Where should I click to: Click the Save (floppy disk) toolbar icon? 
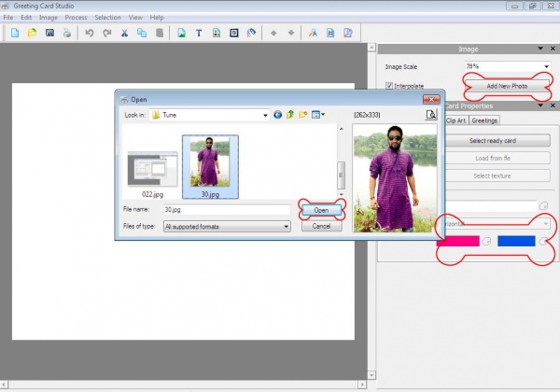[x=49, y=33]
